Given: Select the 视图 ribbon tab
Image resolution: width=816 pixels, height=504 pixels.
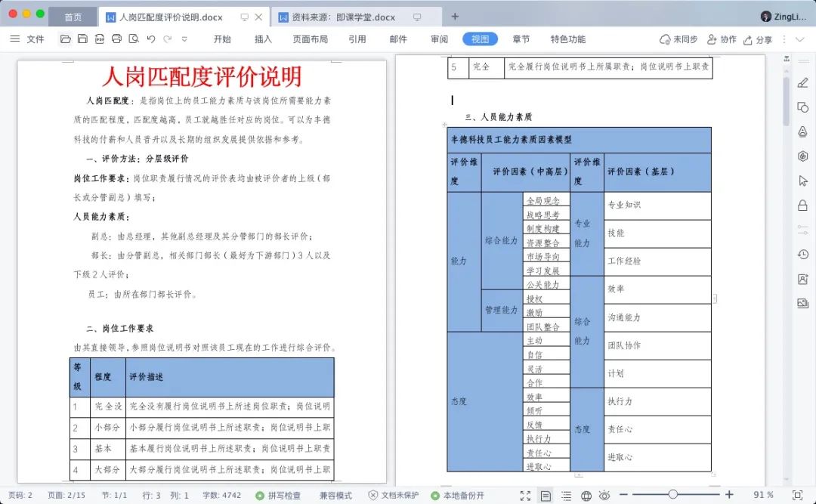Looking at the screenshot, I should tap(480, 39).
